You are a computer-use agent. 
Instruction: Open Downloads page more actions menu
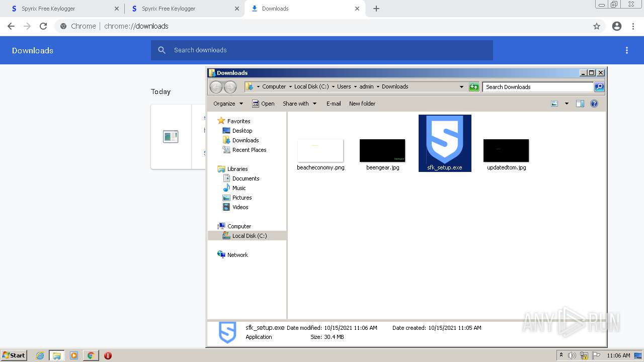click(x=627, y=50)
